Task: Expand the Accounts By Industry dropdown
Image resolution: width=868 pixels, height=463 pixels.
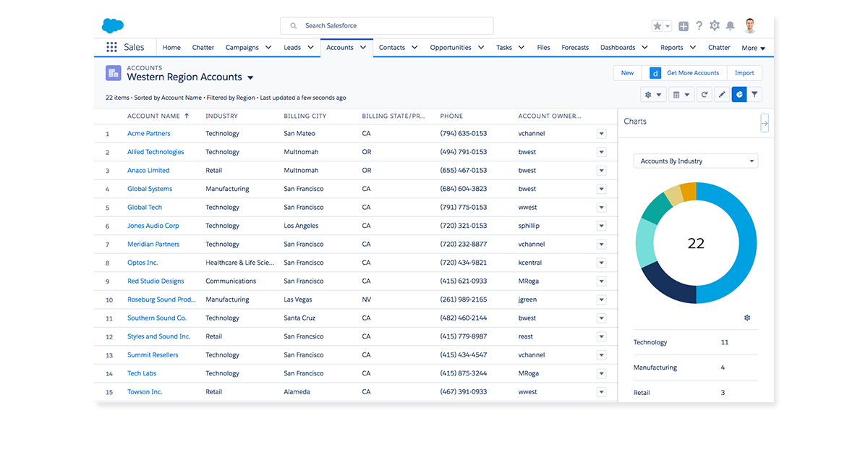Action: click(696, 161)
